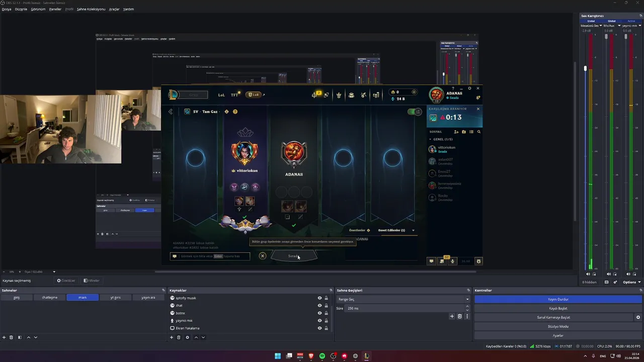
Task: Mute the Mic/Aux channel speaker icon
Action: 609,274
